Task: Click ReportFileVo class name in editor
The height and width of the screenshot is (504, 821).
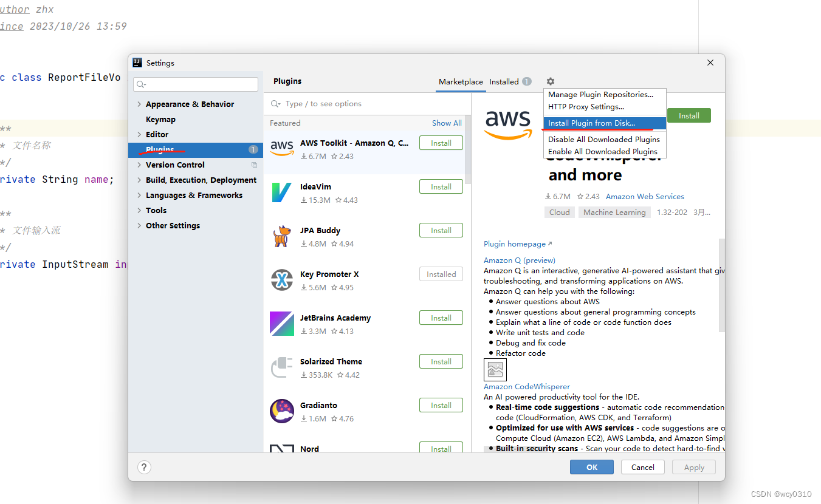Action: [x=84, y=77]
